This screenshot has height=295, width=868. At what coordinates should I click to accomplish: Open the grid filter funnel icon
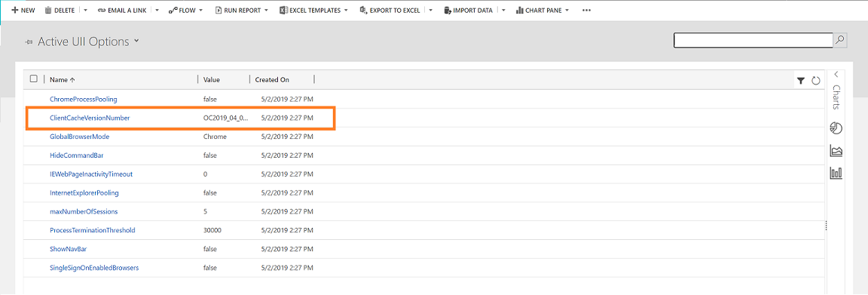800,81
